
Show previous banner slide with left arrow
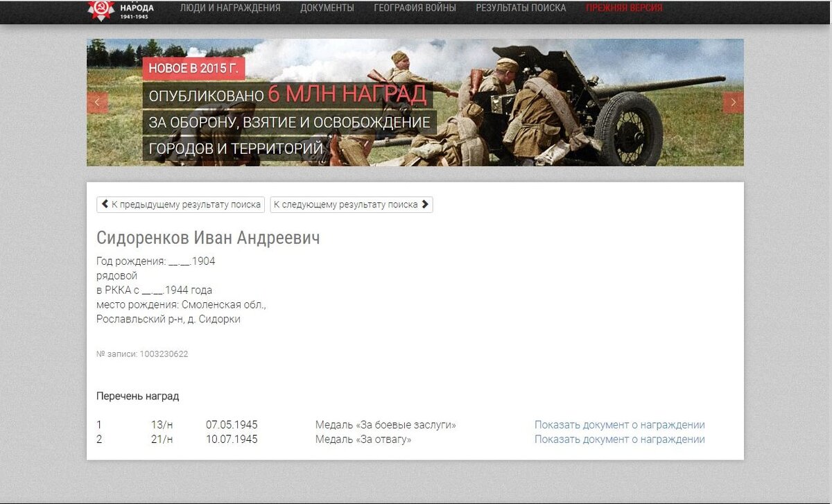97,103
